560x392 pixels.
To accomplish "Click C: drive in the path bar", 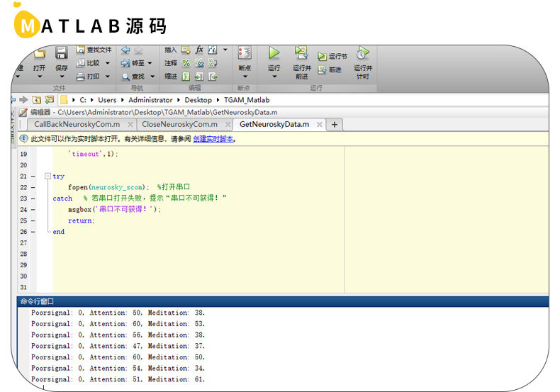I will pos(83,100).
